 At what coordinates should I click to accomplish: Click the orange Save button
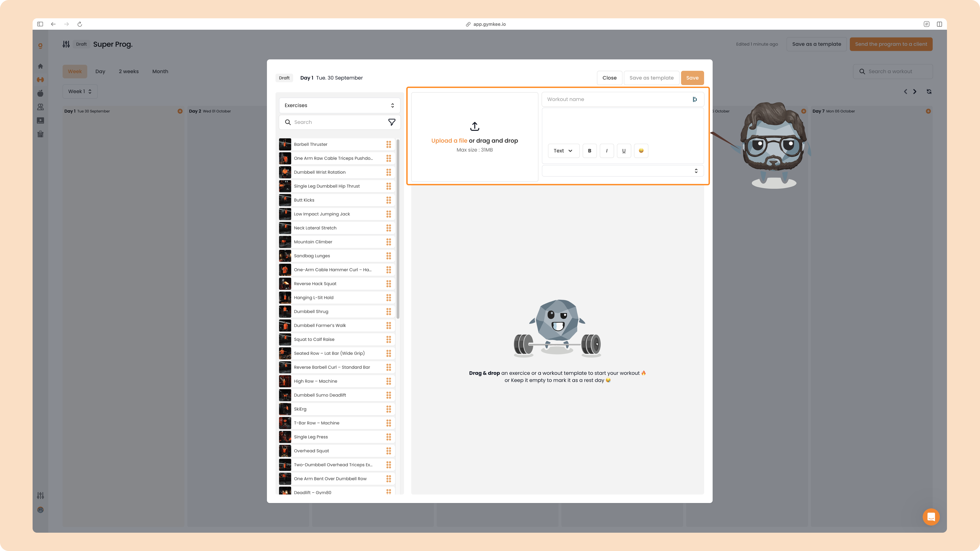pyautogui.click(x=692, y=78)
